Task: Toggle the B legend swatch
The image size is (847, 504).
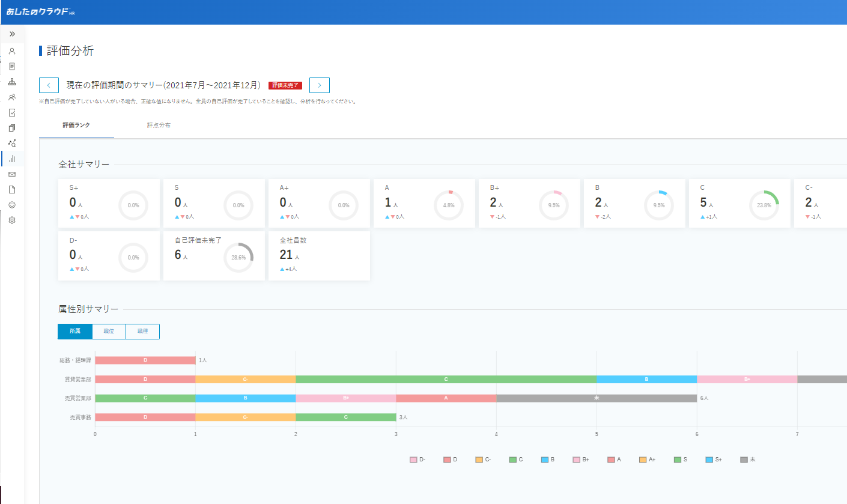Action: [x=545, y=460]
